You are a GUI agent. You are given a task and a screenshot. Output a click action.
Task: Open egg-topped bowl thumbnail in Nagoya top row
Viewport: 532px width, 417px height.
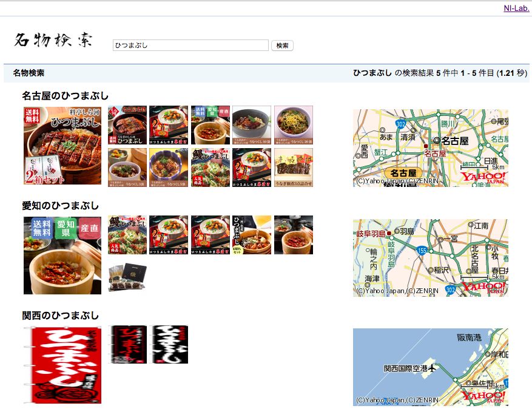(294, 125)
